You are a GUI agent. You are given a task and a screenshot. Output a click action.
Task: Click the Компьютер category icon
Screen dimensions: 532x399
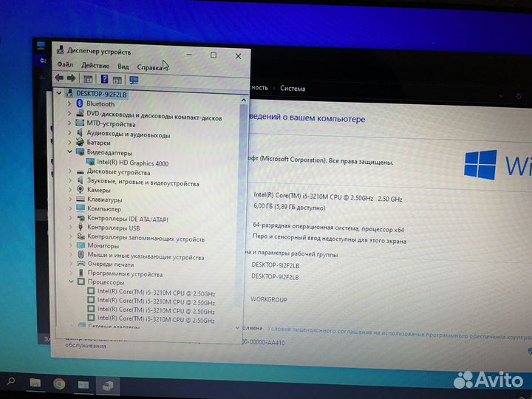(x=81, y=208)
